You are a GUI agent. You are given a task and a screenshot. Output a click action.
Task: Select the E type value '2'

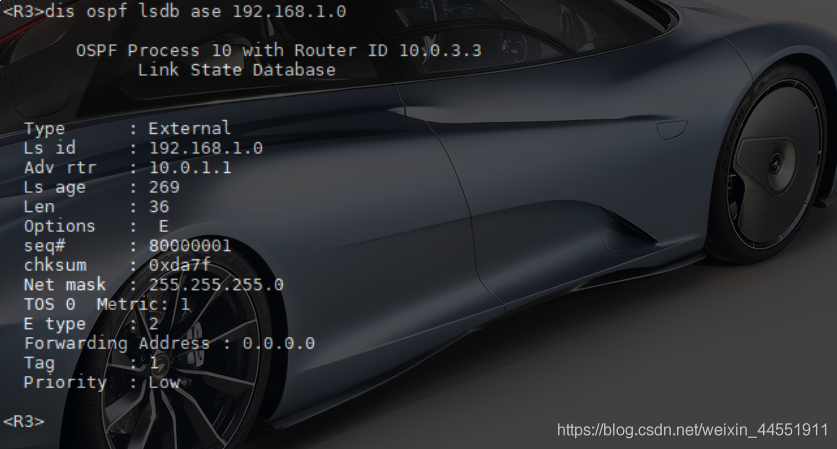pyautogui.click(x=154, y=324)
